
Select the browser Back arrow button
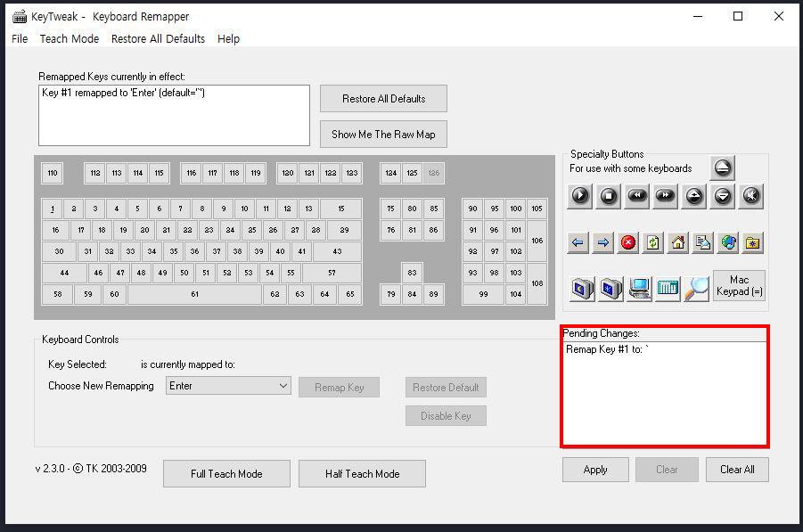[x=578, y=242]
